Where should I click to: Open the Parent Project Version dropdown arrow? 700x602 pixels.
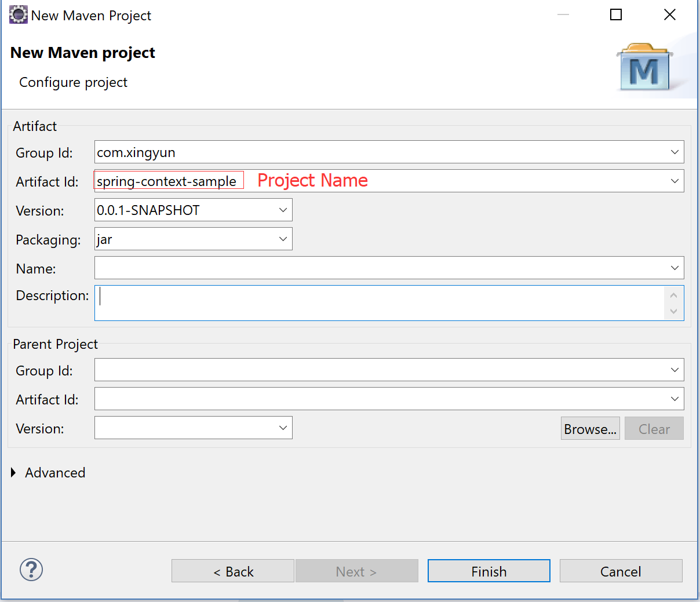point(283,428)
